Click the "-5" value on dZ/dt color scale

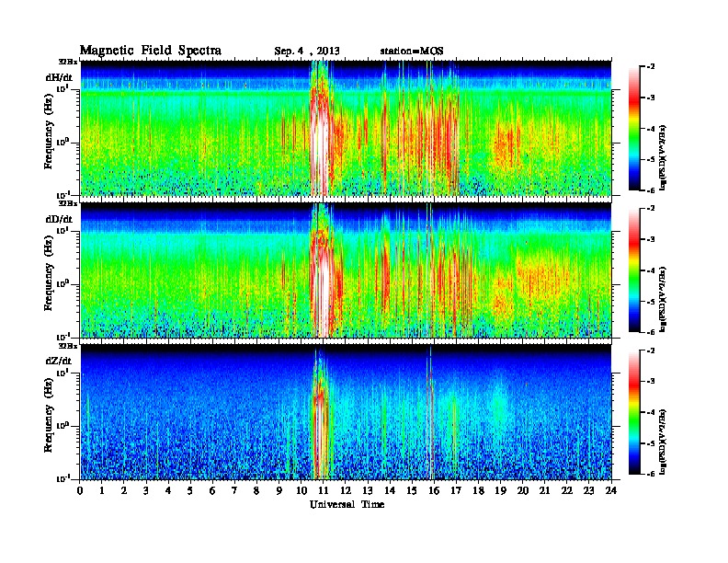651,443
